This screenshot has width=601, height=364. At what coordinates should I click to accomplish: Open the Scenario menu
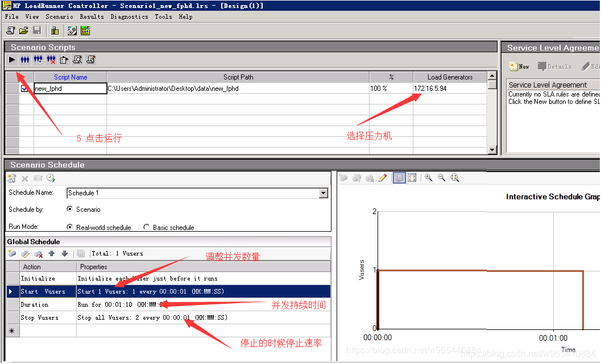tap(59, 16)
